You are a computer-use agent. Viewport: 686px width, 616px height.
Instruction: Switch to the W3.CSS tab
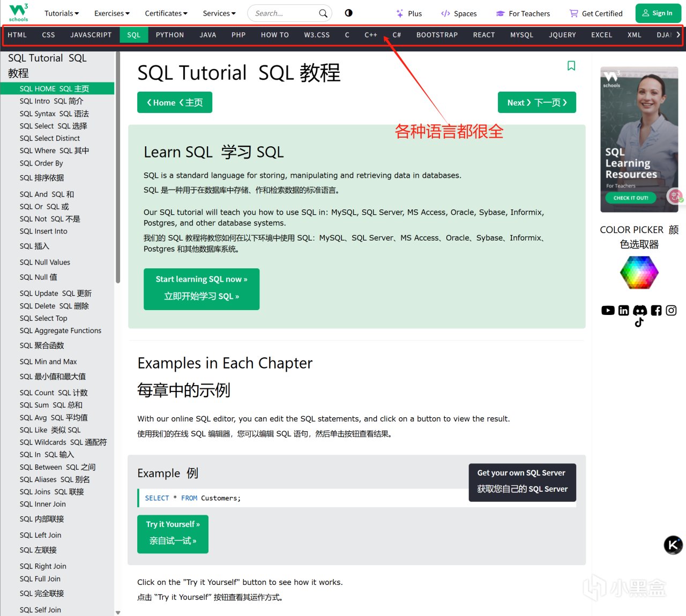pos(317,35)
